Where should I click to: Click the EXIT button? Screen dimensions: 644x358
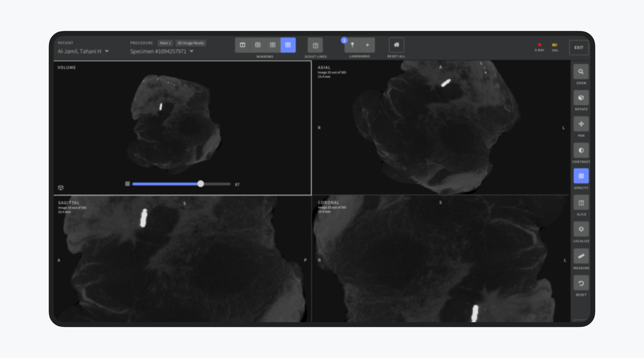578,47
